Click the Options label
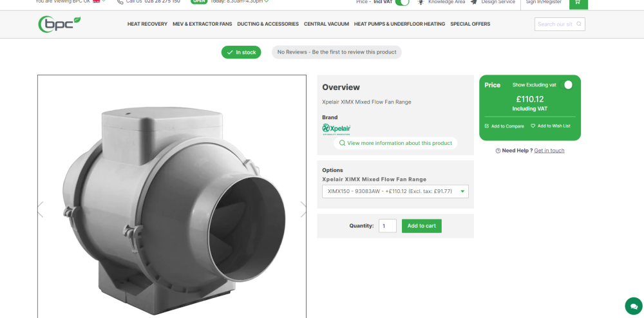Viewport: 644px width, 318px height. click(332, 171)
